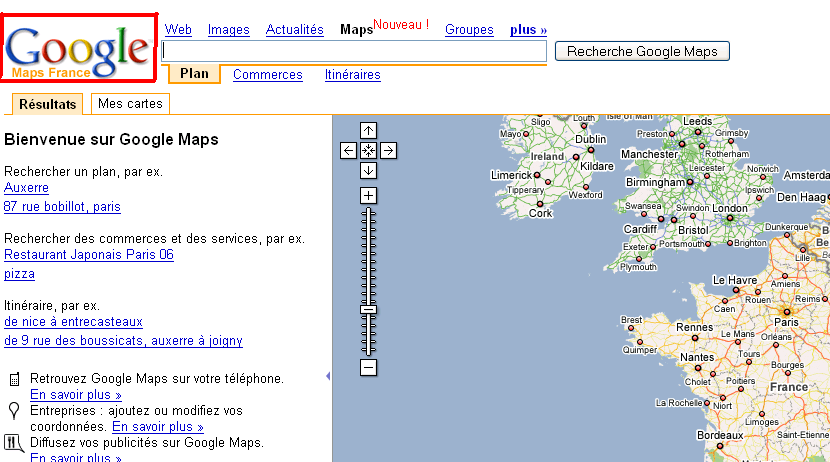Open En savoir plus under téléphone line

[76, 395]
